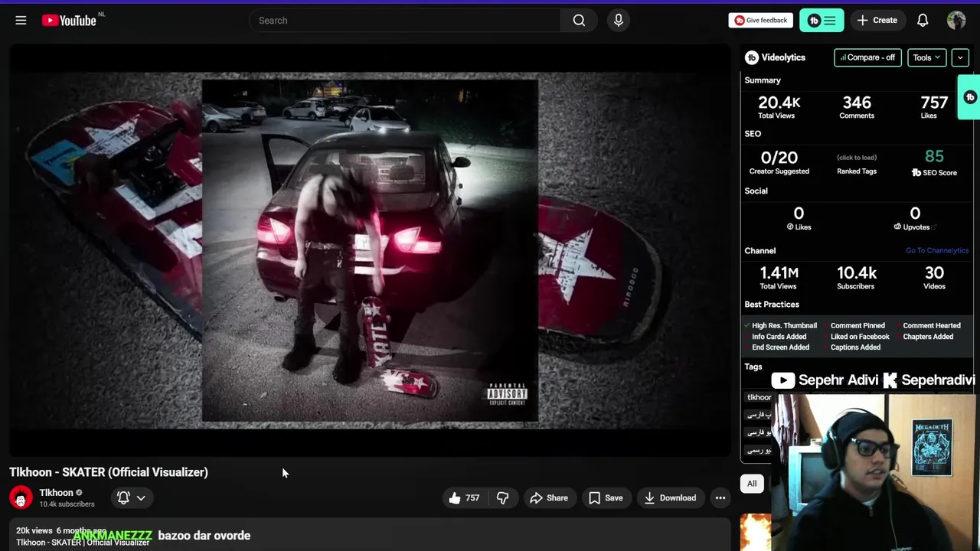Screen dimensions: 980x551
Task: Toggle the Compare - off button
Action: pyautogui.click(x=867, y=57)
